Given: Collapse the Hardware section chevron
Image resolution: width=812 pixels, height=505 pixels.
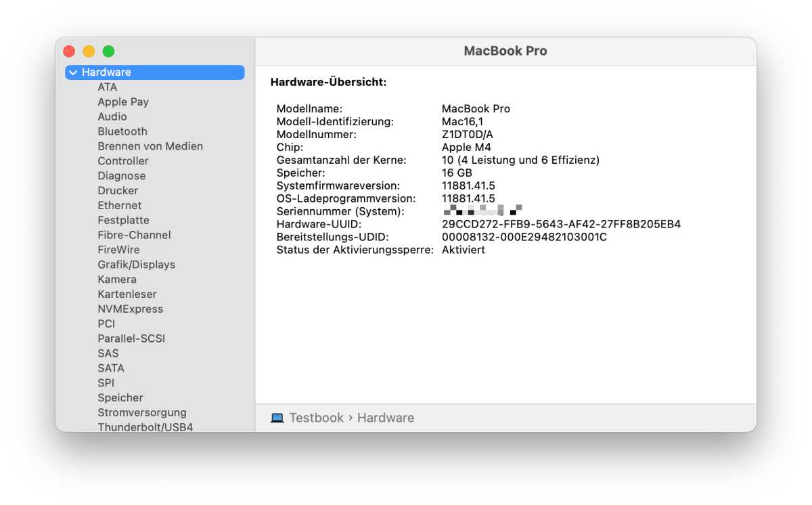Looking at the screenshot, I should (x=73, y=72).
